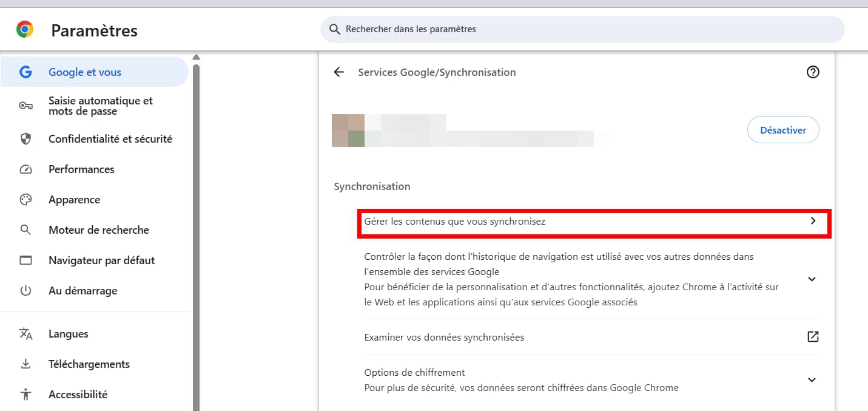Click the power icon for Au démarrage

click(x=25, y=291)
